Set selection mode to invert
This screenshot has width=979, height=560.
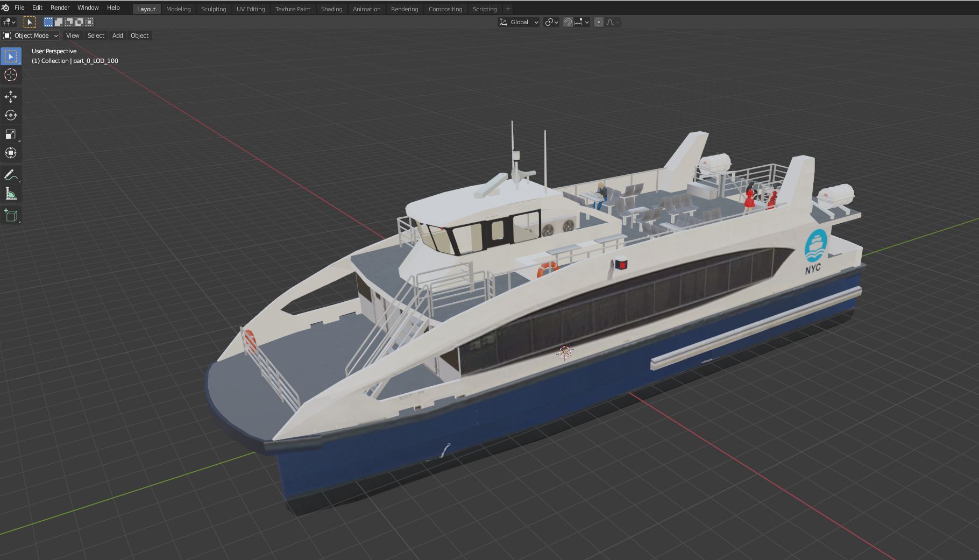coord(79,22)
